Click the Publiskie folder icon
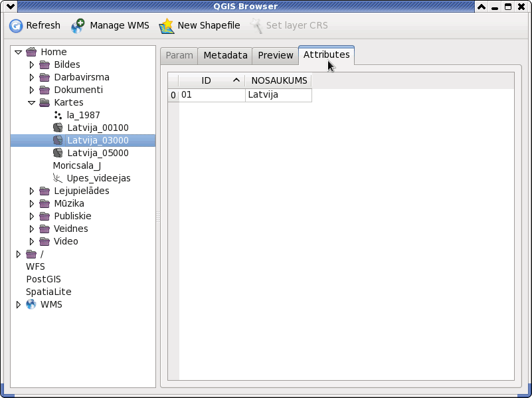The height and width of the screenshot is (398, 532). [x=44, y=216]
